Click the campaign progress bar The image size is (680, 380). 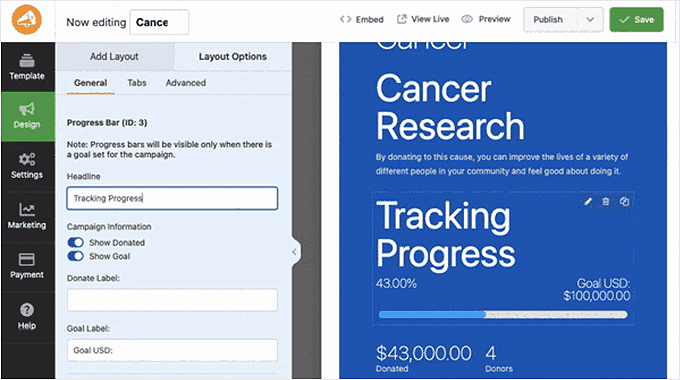click(503, 314)
